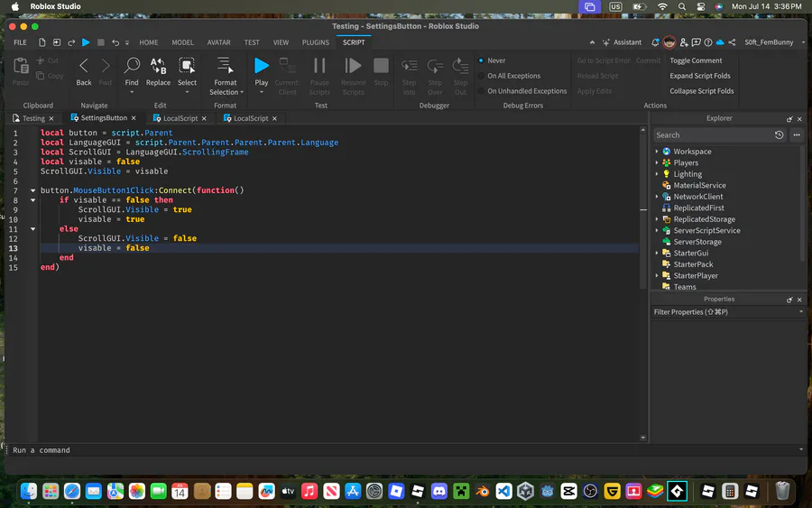
Task: Navigate Back in script history
Action: tap(83, 71)
